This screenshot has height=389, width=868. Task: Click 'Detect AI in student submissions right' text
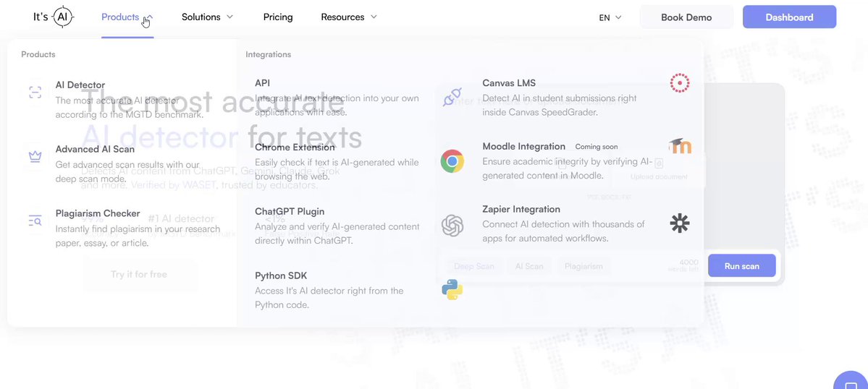tap(559, 98)
